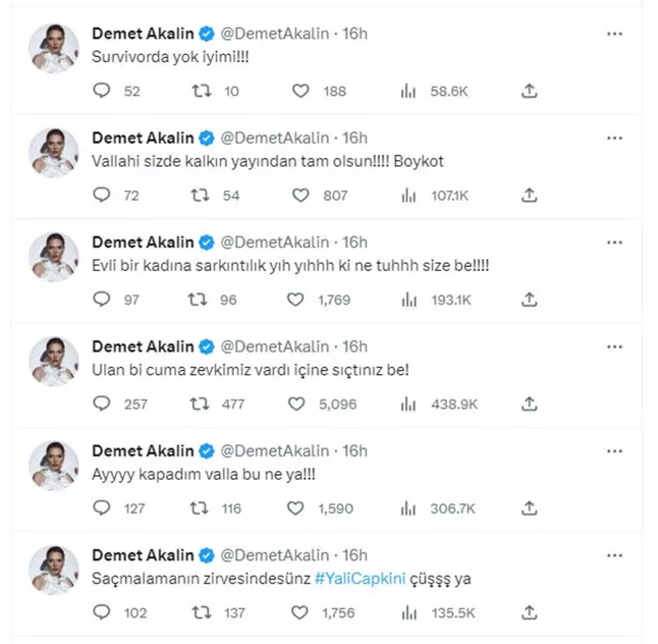Open more options for 'Survivorda yok iyimi!!!' tweet
The height and width of the screenshot is (644, 658).
tap(614, 34)
